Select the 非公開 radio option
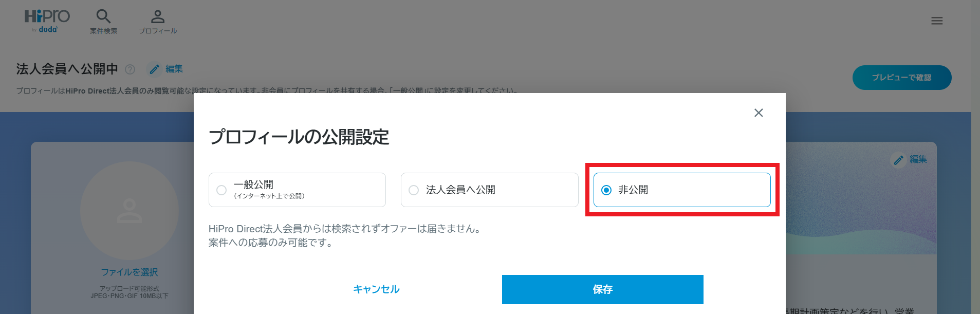 click(x=606, y=190)
